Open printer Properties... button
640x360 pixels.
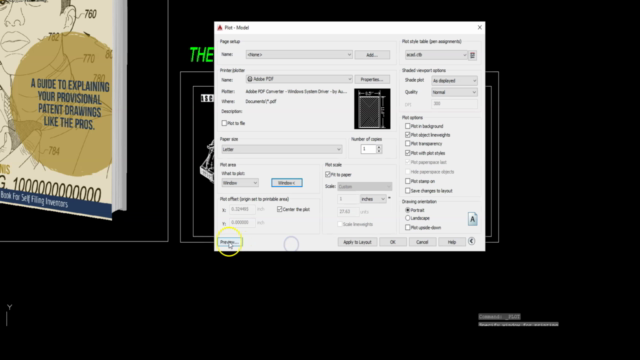tap(372, 79)
